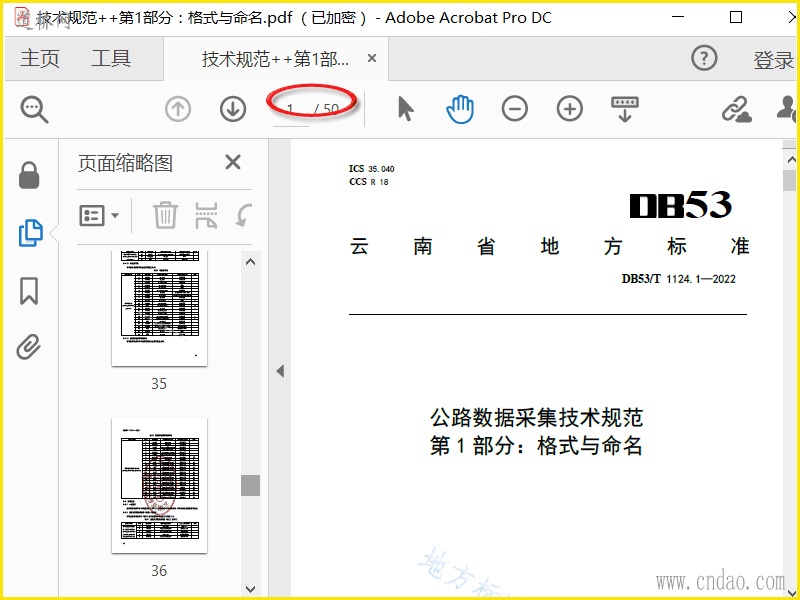Click the document title 公路数据采集技术规范
The height and width of the screenshot is (600, 800).
point(536,417)
